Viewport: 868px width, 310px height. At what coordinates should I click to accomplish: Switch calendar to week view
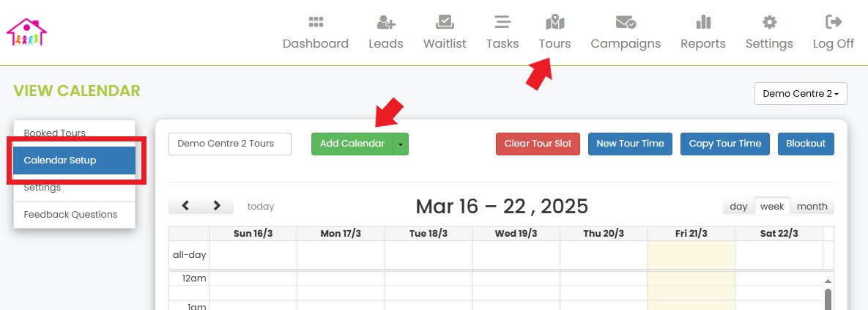pyautogui.click(x=772, y=207)
